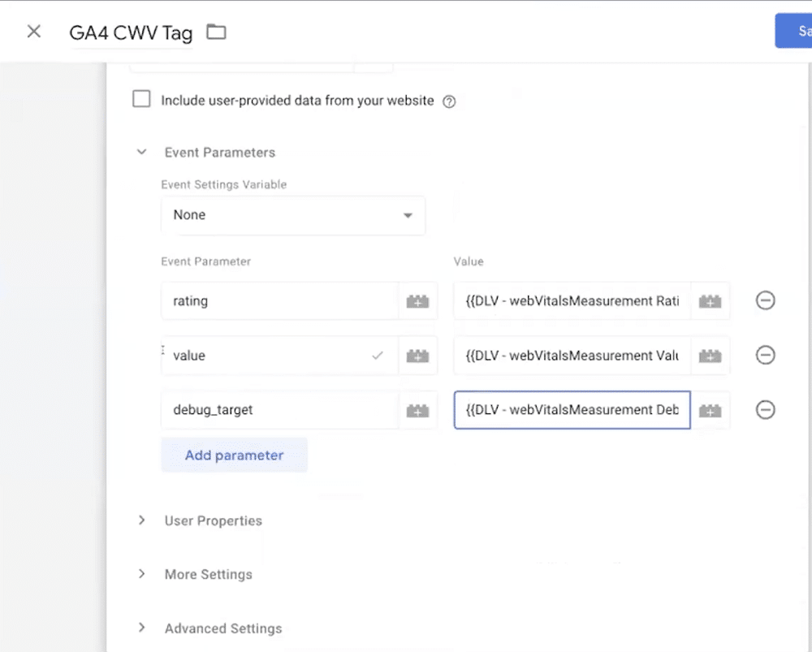
Task: Remove the debug_target parameter row
Action: 765,410
